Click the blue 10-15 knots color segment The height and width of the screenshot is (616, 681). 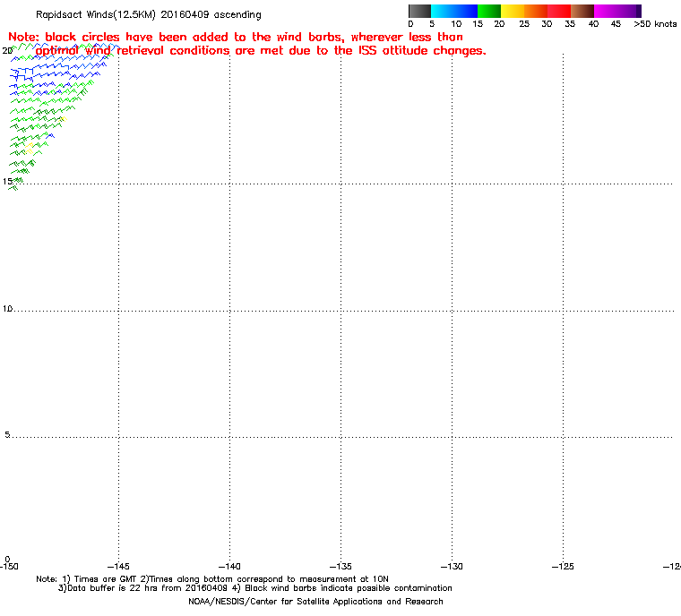point(466,11)
